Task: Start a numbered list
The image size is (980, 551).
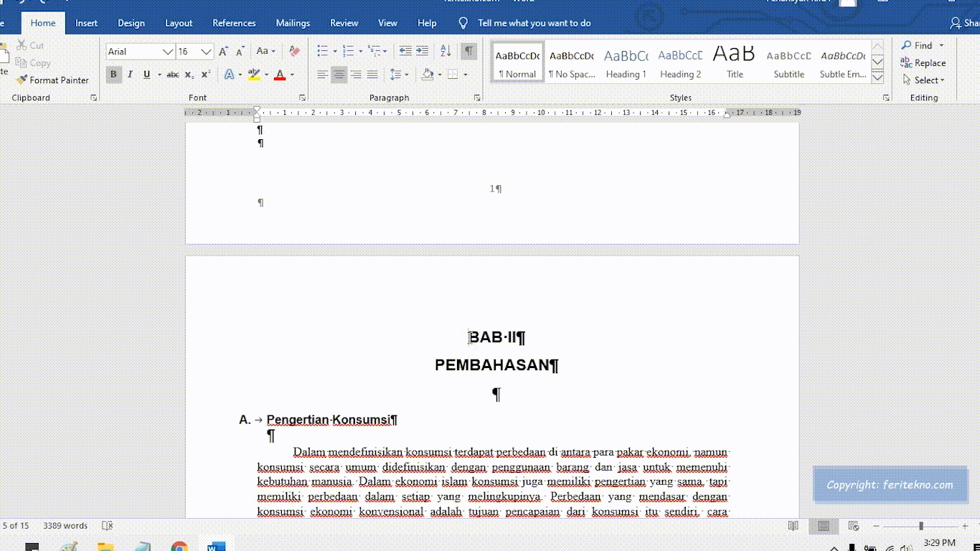Action: [348, 52]
